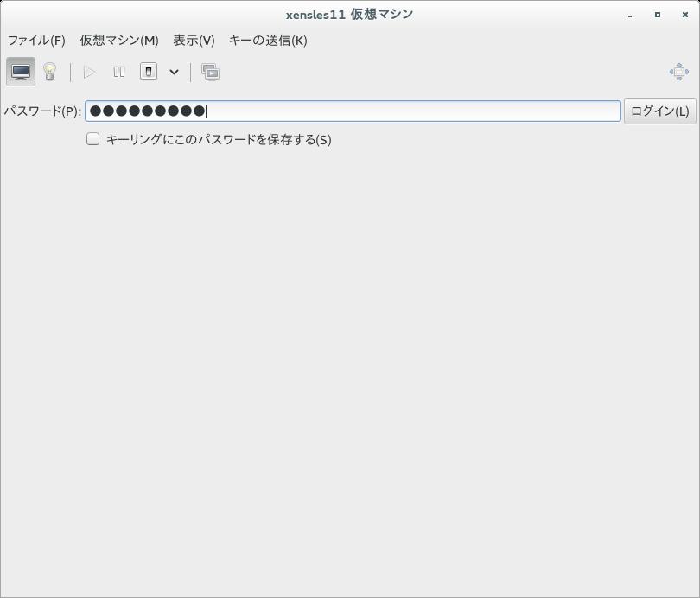Click the Pause virtual machine icon

(x=119, y=72)
